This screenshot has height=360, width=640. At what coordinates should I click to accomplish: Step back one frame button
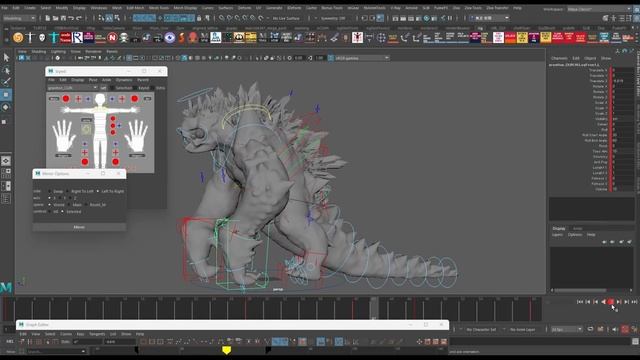588,302
